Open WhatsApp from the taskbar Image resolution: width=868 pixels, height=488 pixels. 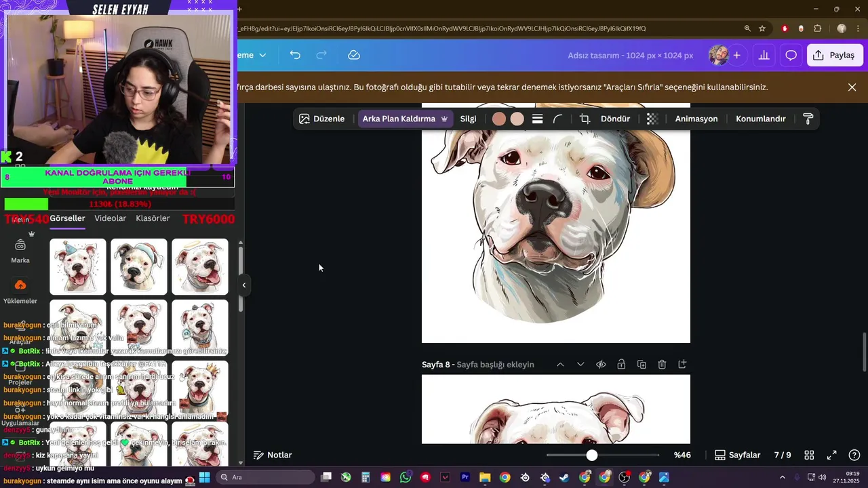point(406,477)
